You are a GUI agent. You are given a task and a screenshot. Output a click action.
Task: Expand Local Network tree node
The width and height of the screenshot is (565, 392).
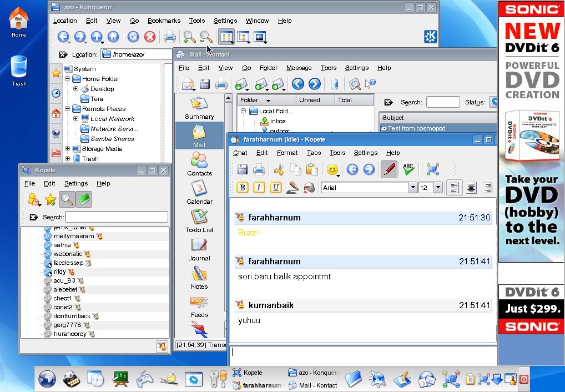pos(75,118)
